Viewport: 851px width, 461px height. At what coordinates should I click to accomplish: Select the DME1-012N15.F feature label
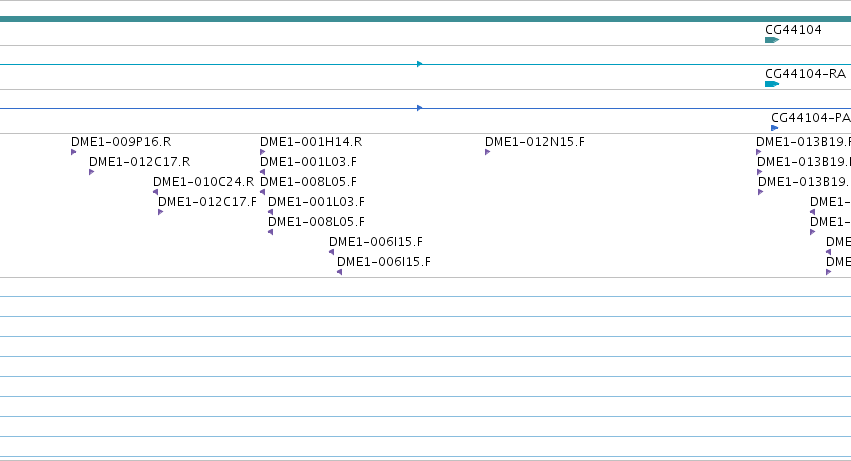tap(535, 142)
